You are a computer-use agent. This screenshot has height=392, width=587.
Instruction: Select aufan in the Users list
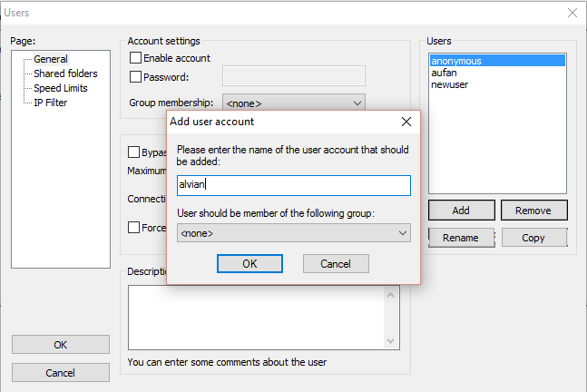pyautogui.click(x=445, y=73)
